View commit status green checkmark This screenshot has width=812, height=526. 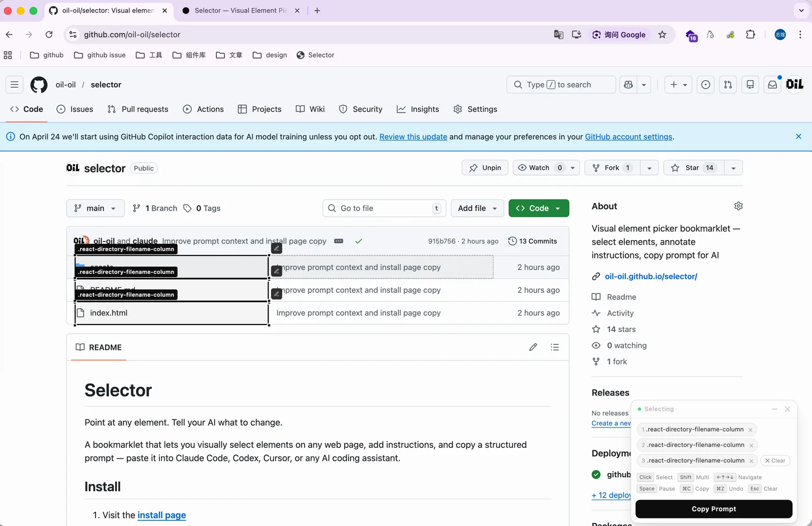359,241
